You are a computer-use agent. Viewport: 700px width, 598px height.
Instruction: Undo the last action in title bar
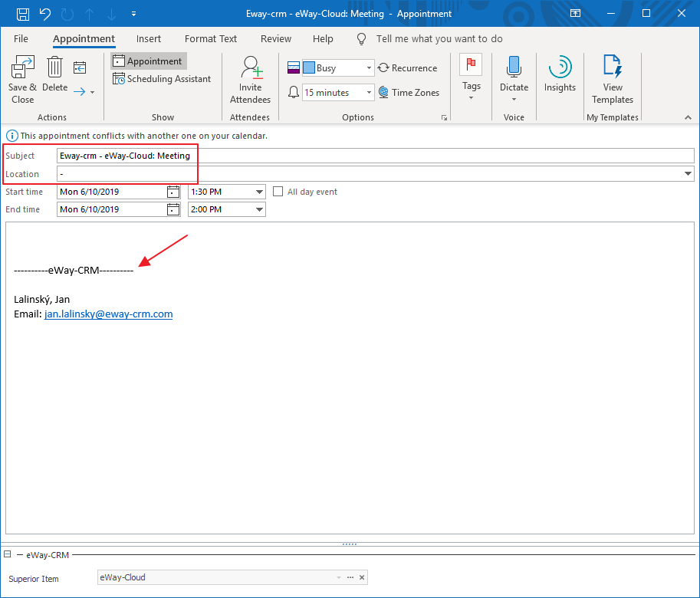[45, 14]
